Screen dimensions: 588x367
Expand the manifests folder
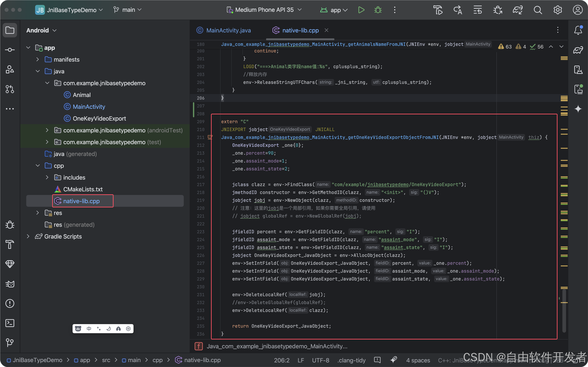point(38,59)
